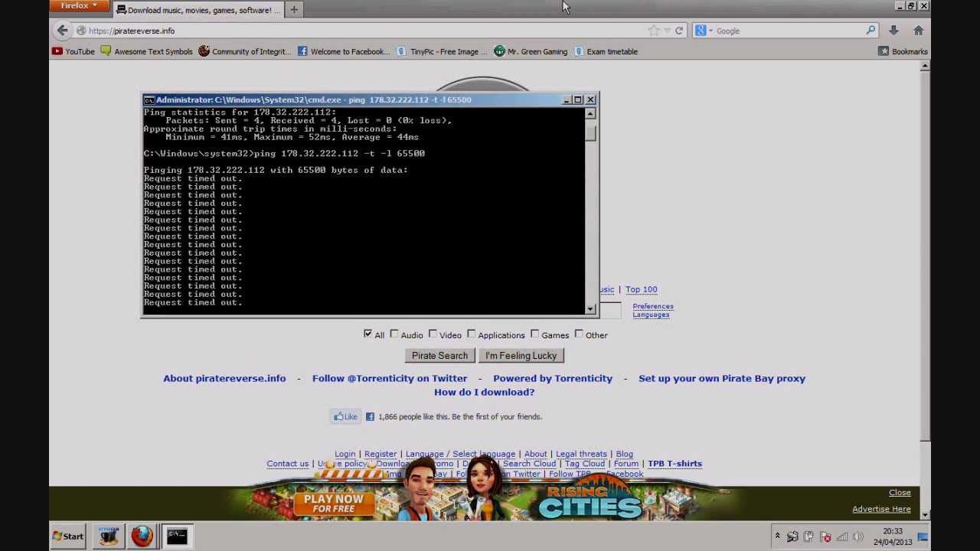Open the Languages link
This screenshot has width=980, height=551.
pyautogui.click(x=651, y=315)
